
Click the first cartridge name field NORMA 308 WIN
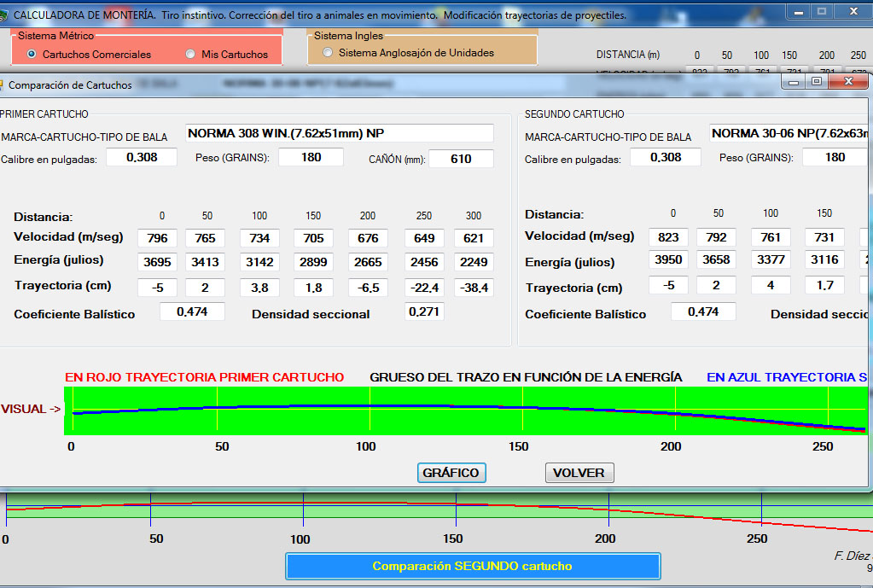coord(340,133)
